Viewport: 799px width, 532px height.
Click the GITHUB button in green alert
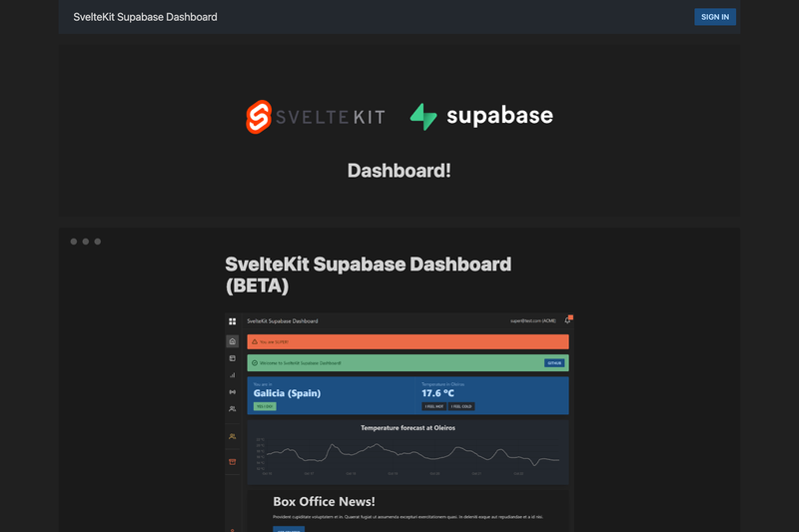pyautogui.click(x=554, y=363)
